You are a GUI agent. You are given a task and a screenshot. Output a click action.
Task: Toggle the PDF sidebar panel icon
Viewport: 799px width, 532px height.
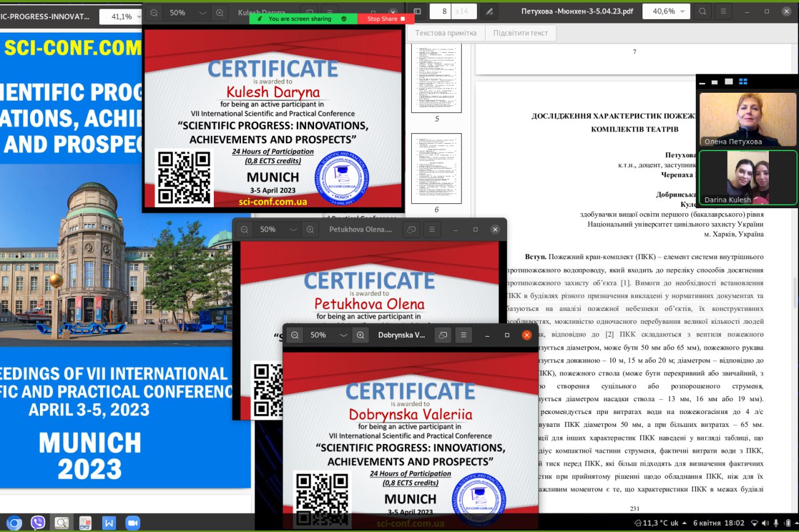(x=417, y=11)
